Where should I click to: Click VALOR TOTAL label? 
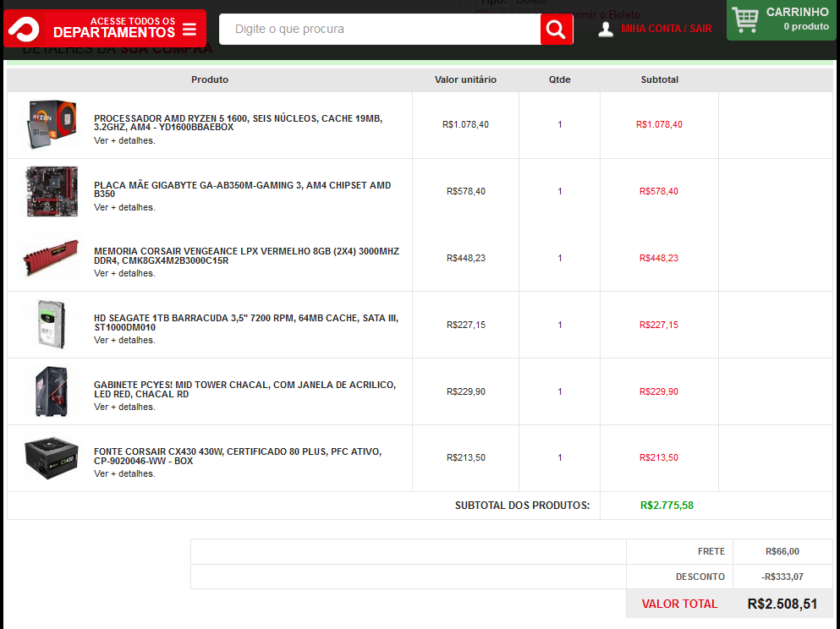click(x=679, y=604)
